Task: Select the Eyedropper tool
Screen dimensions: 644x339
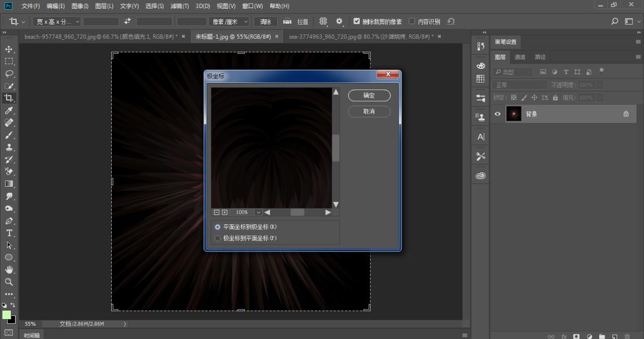Action: 9,111
